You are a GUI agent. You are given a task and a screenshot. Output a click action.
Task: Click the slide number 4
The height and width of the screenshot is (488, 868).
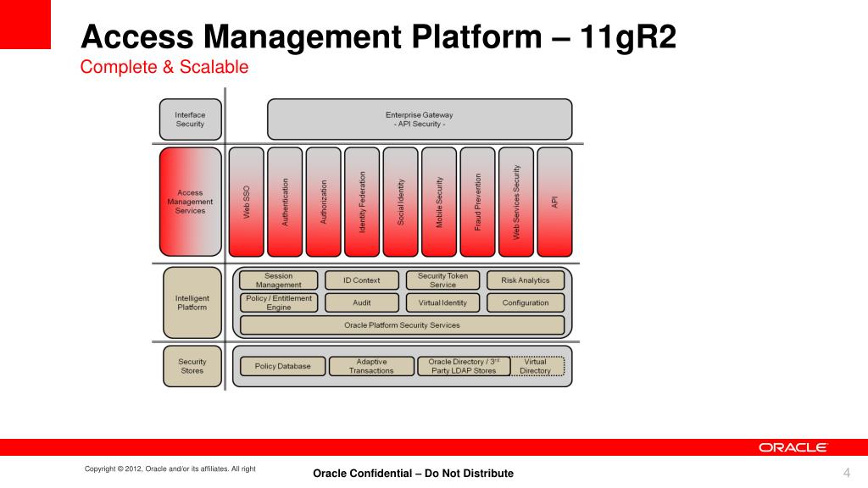tap(847, 473)
